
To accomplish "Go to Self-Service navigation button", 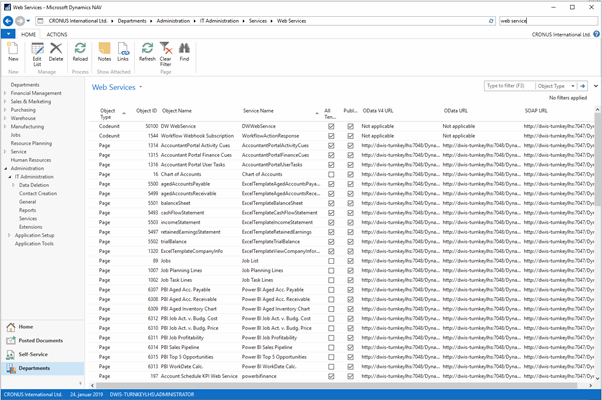I will pyautogui.click(x=33, y=354).
